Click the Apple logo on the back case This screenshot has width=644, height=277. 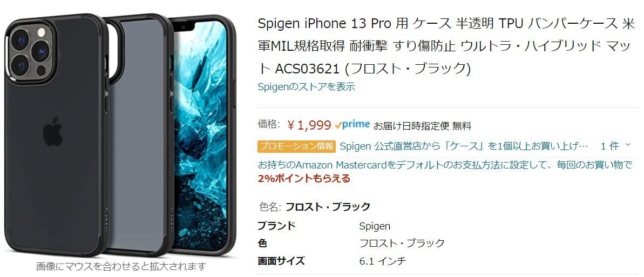(52, 132)
